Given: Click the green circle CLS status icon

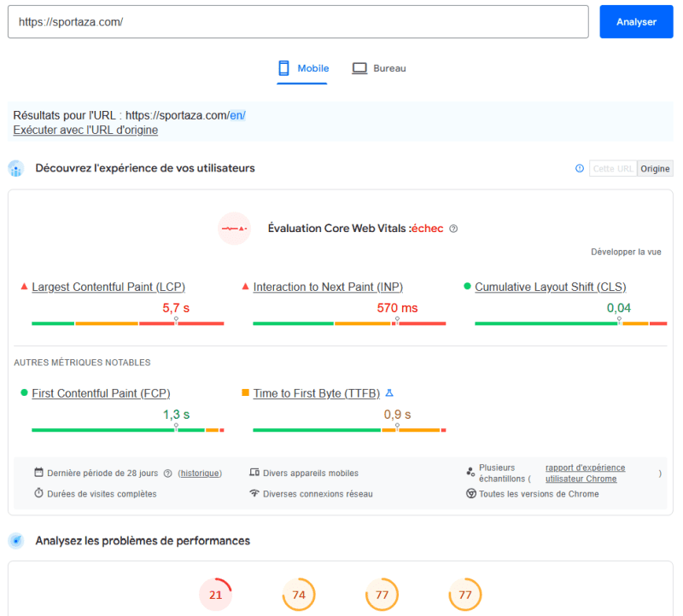Looking at the screenshot, I should pos(467,287).
